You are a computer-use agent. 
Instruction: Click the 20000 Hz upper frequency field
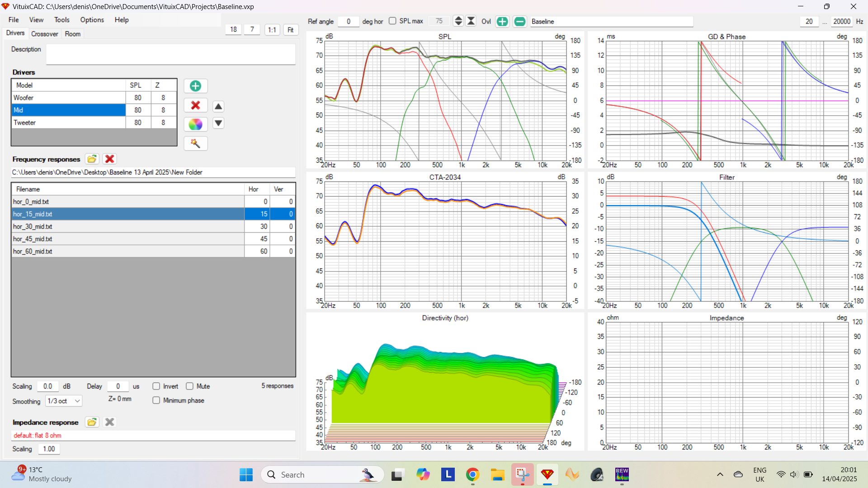pos(842,21)
